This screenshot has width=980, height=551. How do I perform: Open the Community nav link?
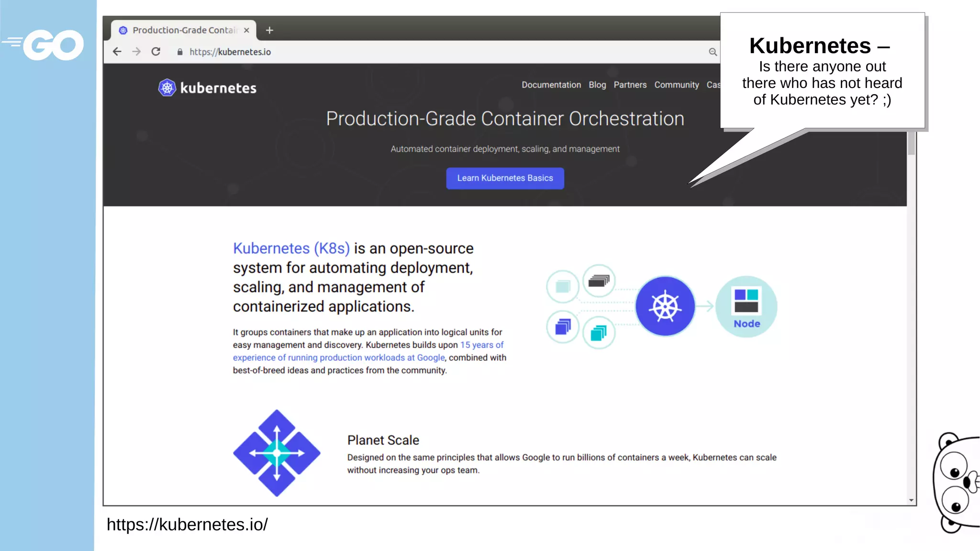click(x=676, y=85)
